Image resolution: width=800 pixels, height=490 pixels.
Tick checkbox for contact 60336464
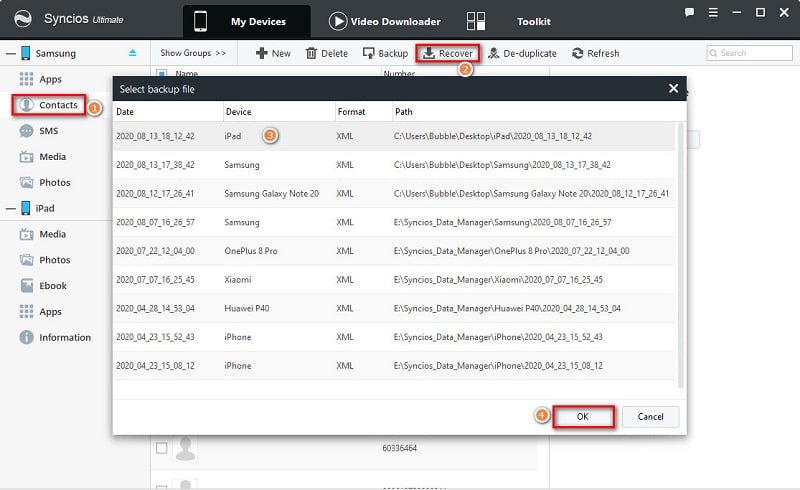(x=162, y=448)
